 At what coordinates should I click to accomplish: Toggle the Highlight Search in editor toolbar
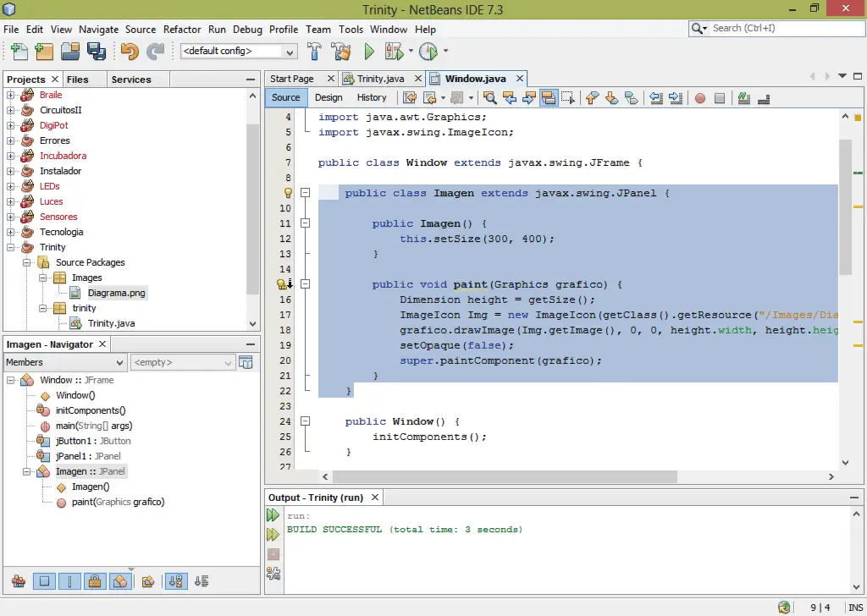coord(547,97)
